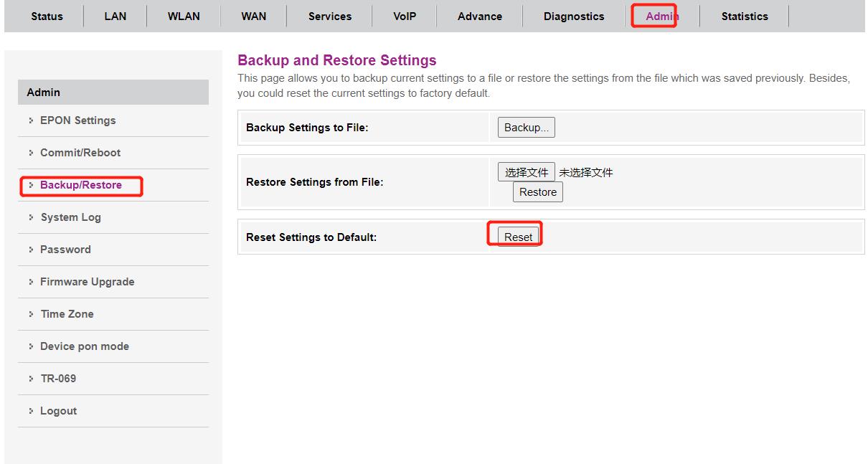Screen dimensions: 868x464
Task: Open Firmware Upgrade page
Action: pyautogui.click(x=87, y=282)
